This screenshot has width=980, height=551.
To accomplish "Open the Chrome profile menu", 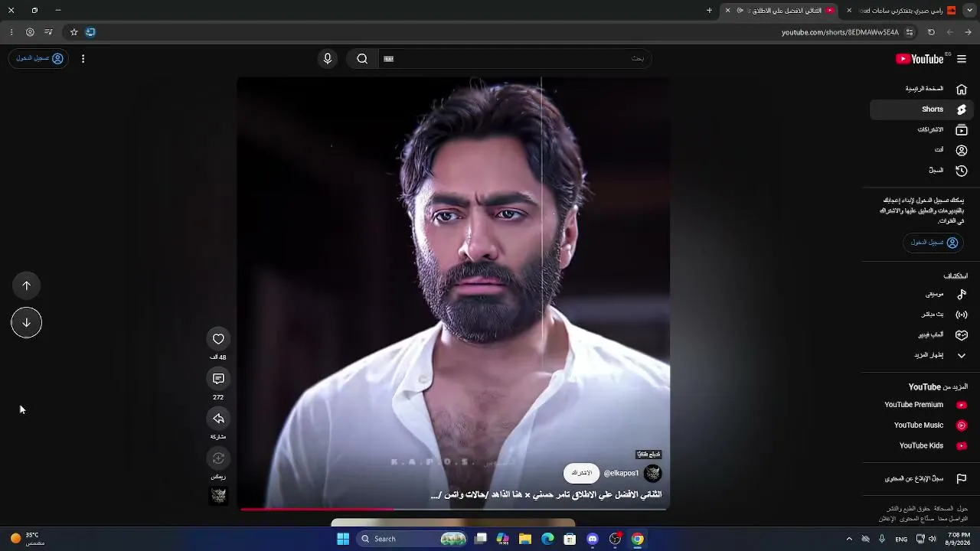I will (x=30, y=32).
